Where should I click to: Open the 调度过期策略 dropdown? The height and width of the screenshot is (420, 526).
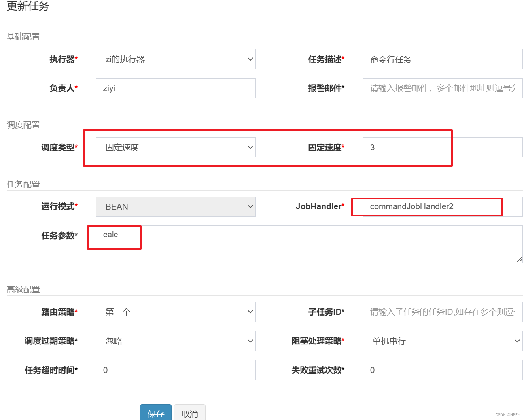[x=176, y=341]
